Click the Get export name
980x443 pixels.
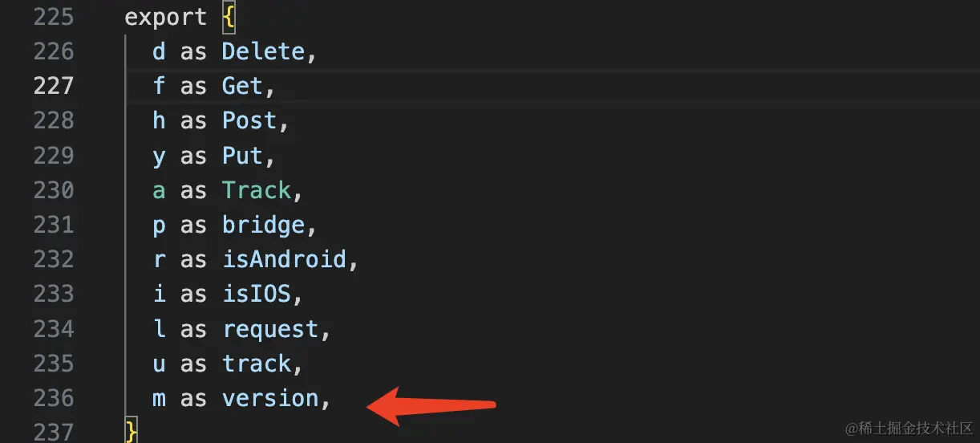click(242, 87)
